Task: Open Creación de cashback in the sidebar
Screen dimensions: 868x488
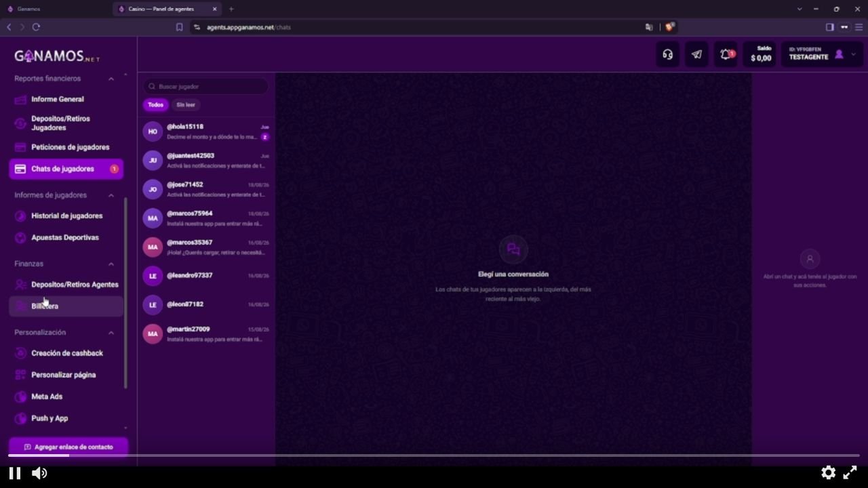Action: coord(66,353)
